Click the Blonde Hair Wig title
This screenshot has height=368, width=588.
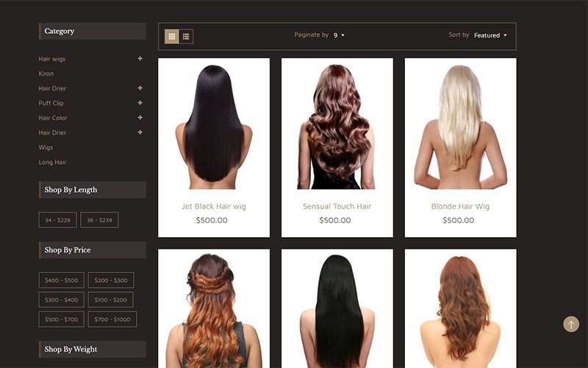click(460, 207)
